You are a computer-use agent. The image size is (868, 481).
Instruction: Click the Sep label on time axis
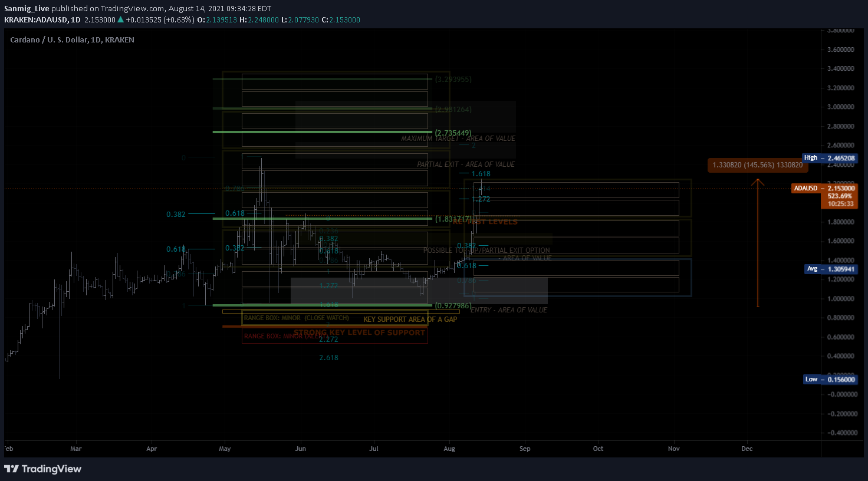click(x=525, y=449)
